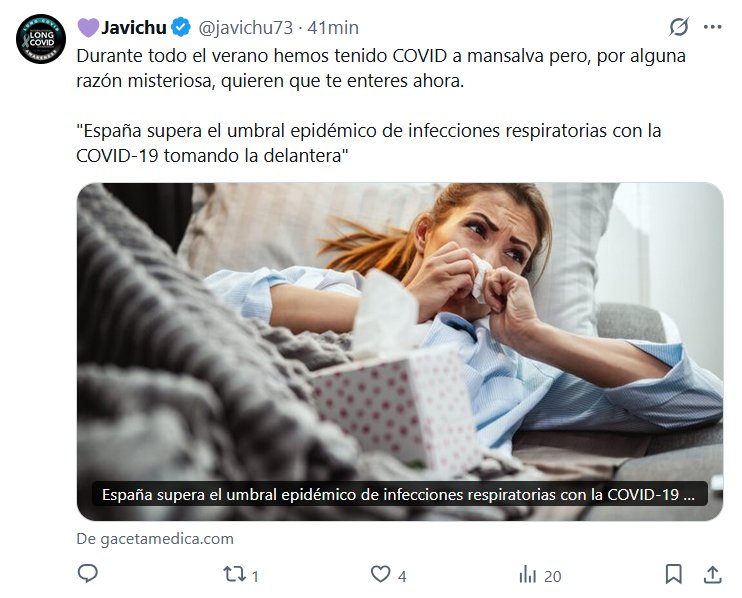
Task: Click the retweet count of 1
Action: coord(255,576)
